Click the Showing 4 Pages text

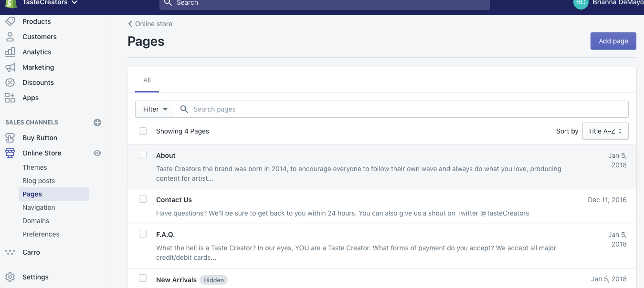(x=182, y=131)
